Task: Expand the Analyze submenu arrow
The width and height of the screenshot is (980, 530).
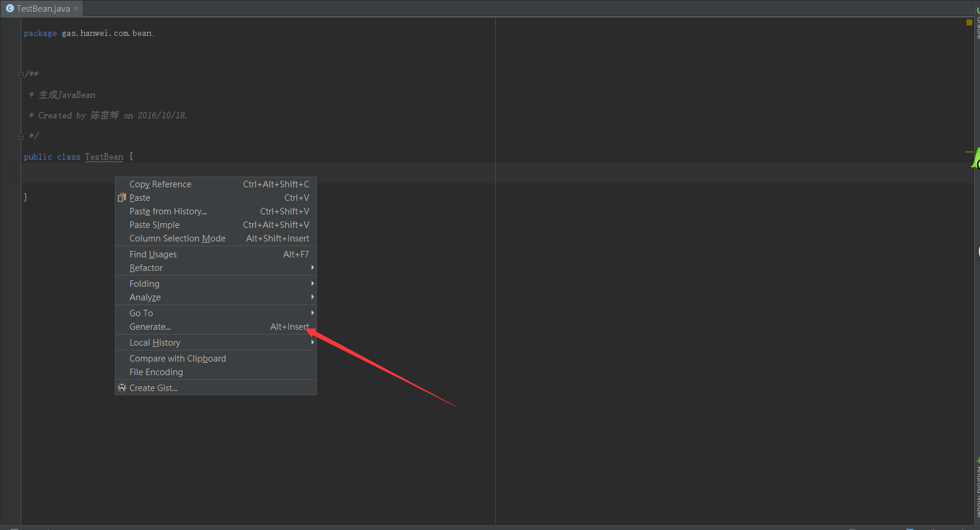Action: coord(312,297)
